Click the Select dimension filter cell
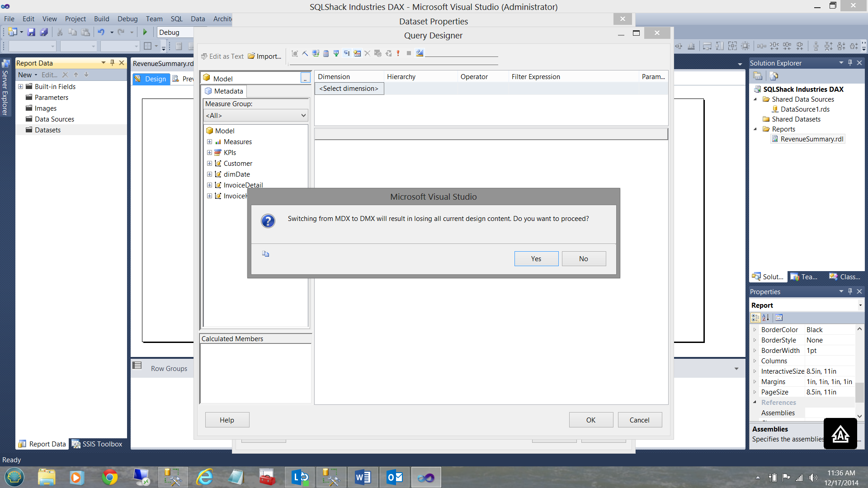 (x=349, y=89)
